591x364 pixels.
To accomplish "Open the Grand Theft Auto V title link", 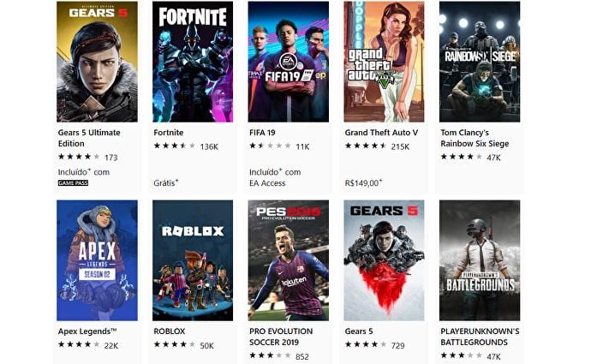I will click(381, 133).
